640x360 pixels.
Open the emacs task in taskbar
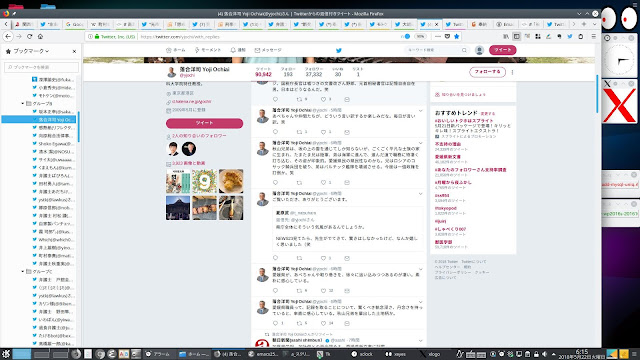[263, 354]
